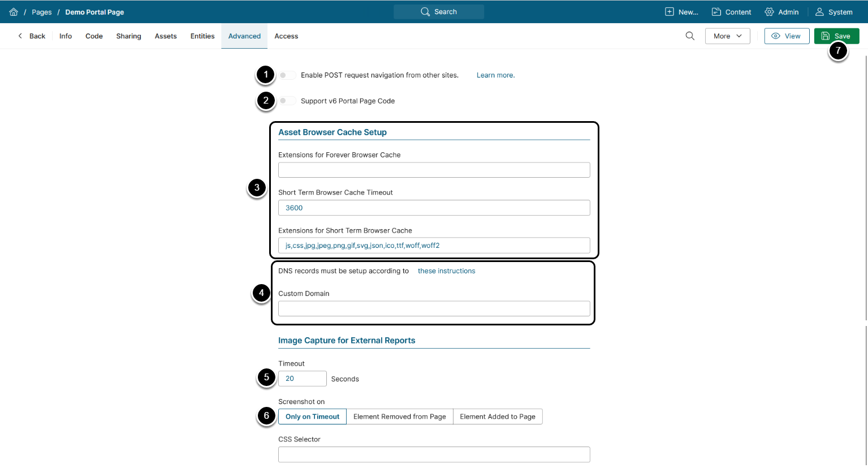Open the Admin gear menu
Viewport: 868px width, 472px height.
(x=781, y=12)
